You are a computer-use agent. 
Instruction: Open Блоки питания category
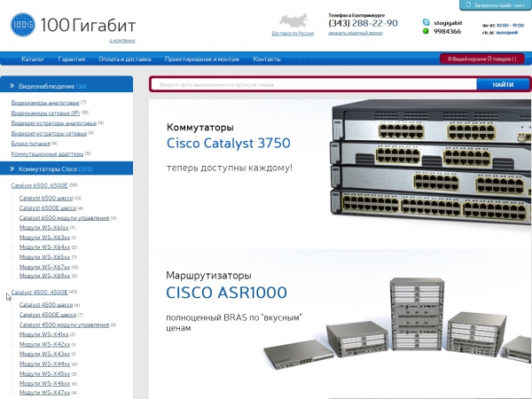tap(30, 143)
